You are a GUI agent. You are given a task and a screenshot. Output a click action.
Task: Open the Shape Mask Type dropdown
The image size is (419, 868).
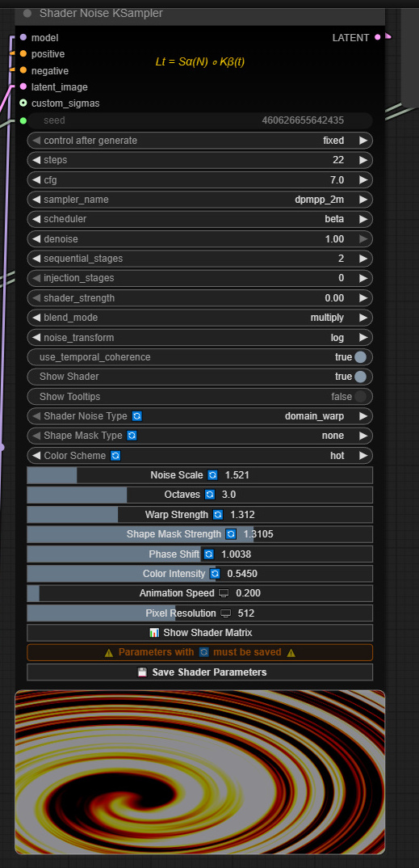point(199,436)
